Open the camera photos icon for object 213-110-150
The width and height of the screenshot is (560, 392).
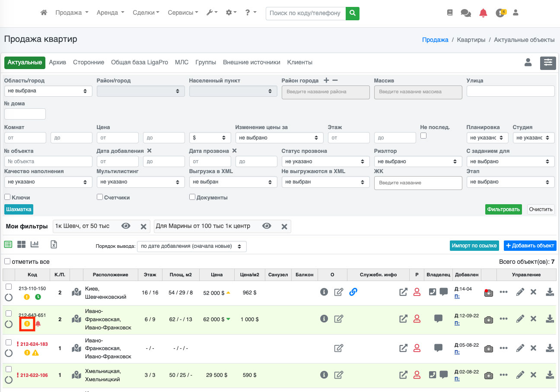pyautogui.click(x=488, y=292)
